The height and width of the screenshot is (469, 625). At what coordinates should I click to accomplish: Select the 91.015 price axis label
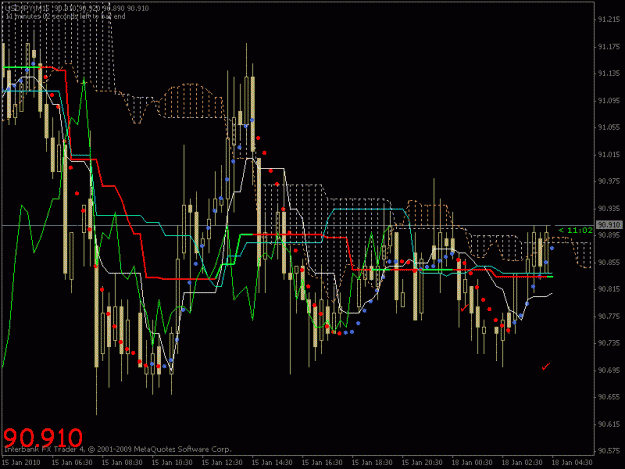(x=609, y=155)
